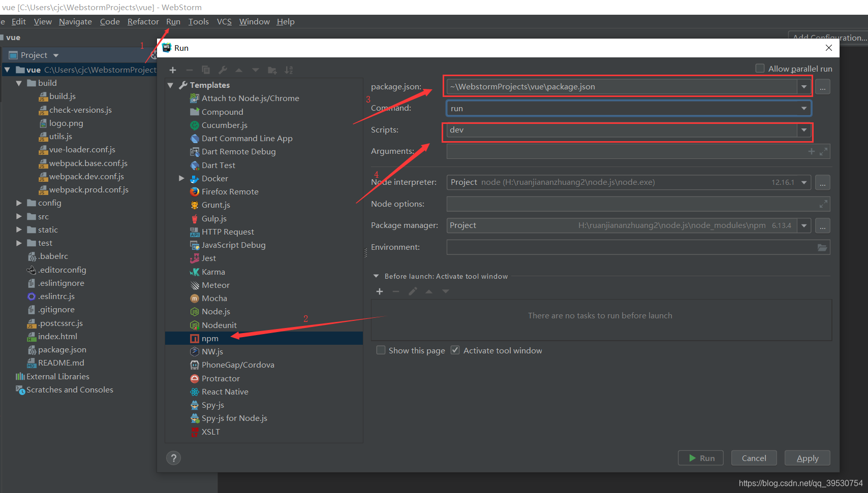868x493 pixels.
Task: Remove the selected configuration
Action: pos(189,70)
